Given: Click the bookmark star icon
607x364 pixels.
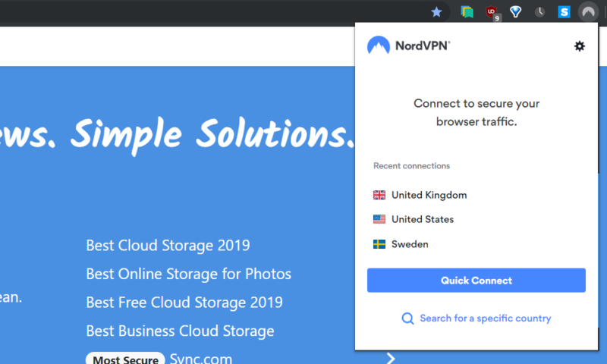Looking at the screenshot, I should [x=436, y=12].
